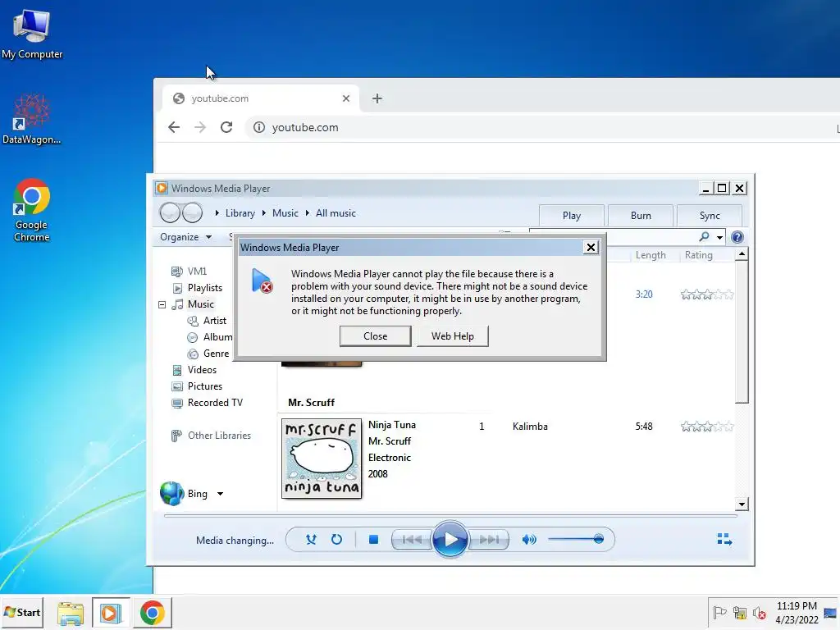Click the Close button in the error dialog
Viewport: 840px width, 630px height.
pos(375,336)
